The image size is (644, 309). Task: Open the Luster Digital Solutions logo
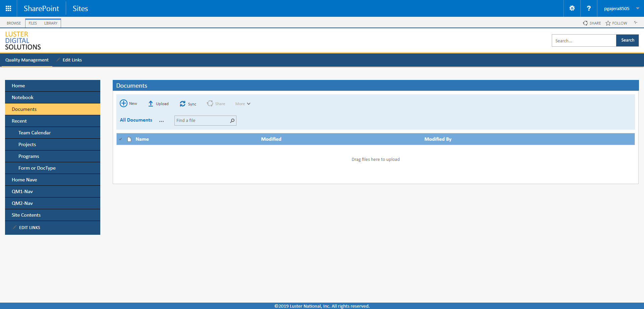23,41
